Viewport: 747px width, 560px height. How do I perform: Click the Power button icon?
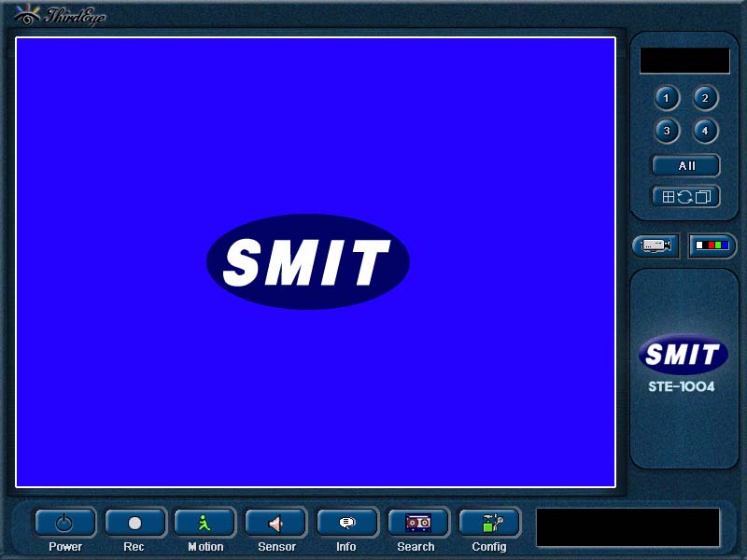(x=65, y=524)
